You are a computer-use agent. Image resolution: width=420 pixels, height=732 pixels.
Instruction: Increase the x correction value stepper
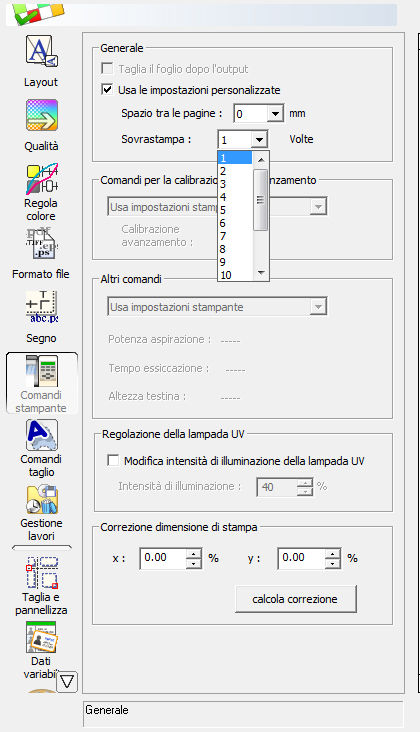194,553
